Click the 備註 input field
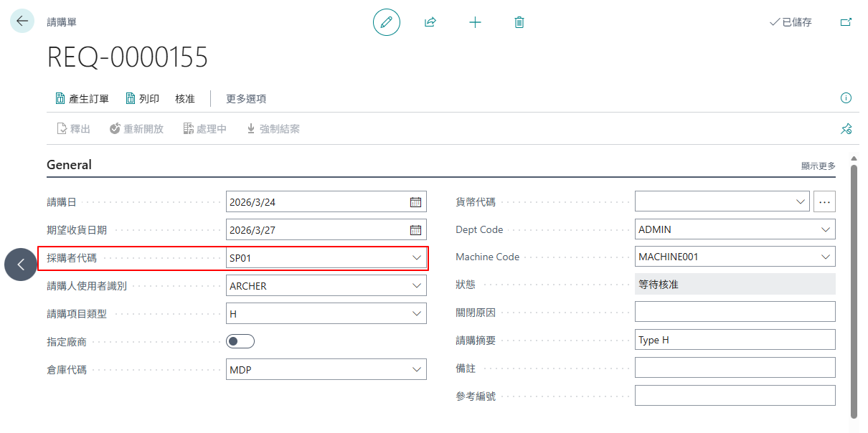 click(x=735, y=368)
